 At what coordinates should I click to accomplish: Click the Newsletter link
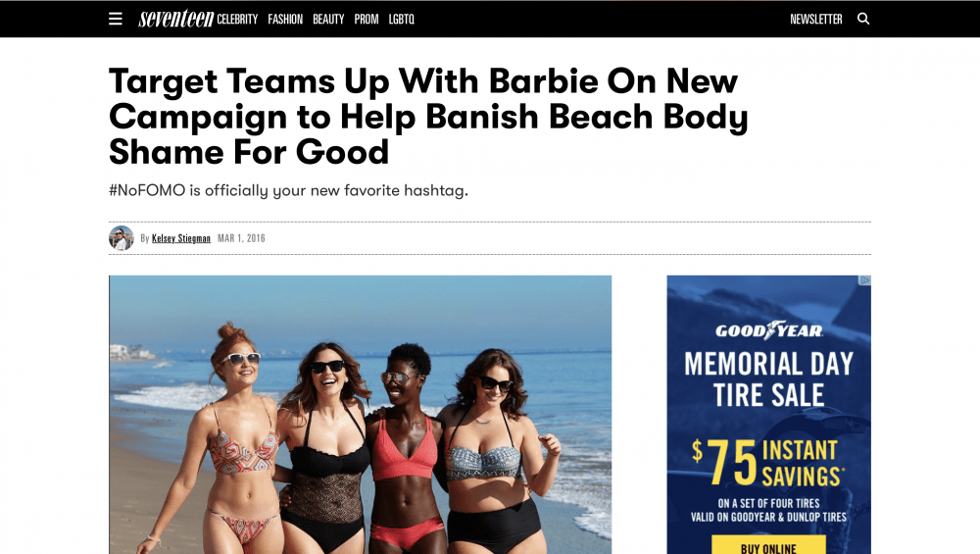[x=815, y=20]
